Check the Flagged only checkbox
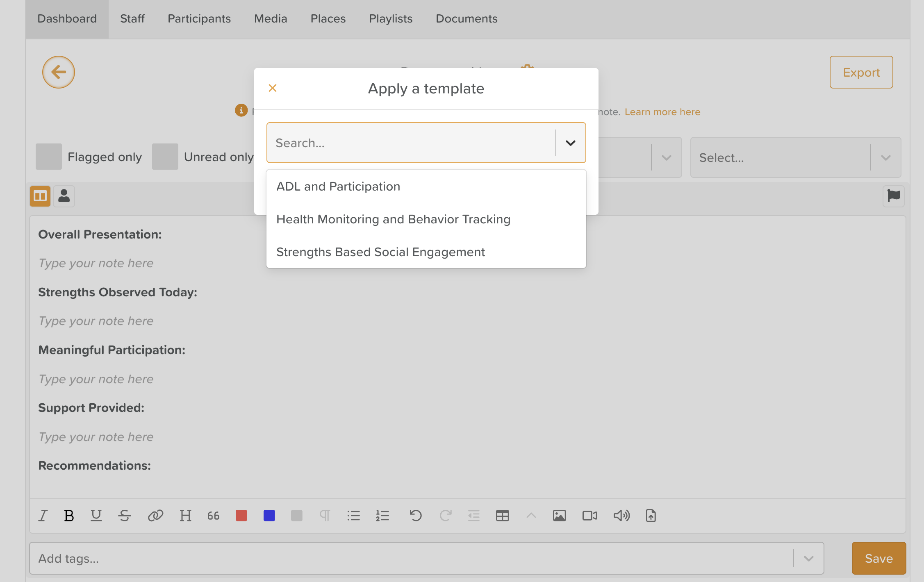 coord(49,157)
